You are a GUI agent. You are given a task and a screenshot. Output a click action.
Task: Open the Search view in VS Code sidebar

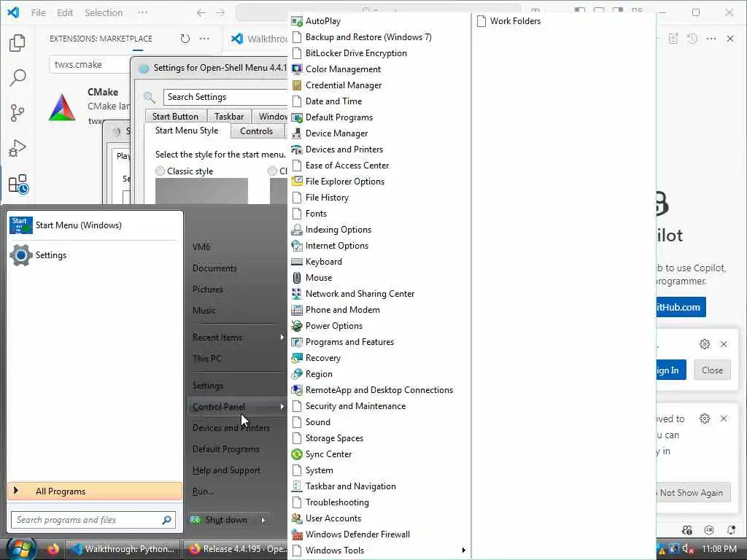18,77
